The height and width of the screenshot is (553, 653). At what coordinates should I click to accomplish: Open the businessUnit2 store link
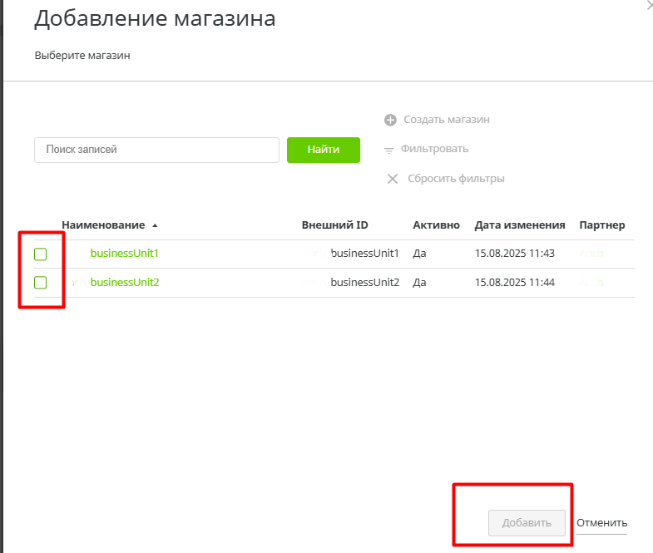pyautogui.click(x=125, y=282)
